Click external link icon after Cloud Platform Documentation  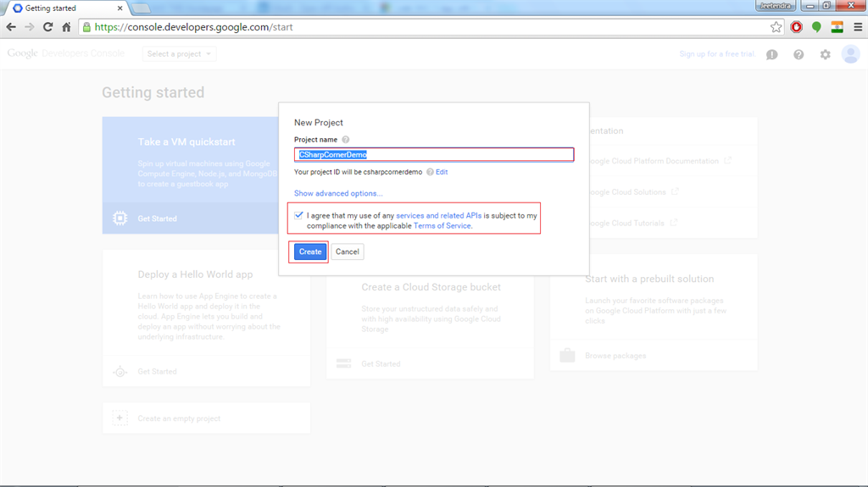point(728,160)
